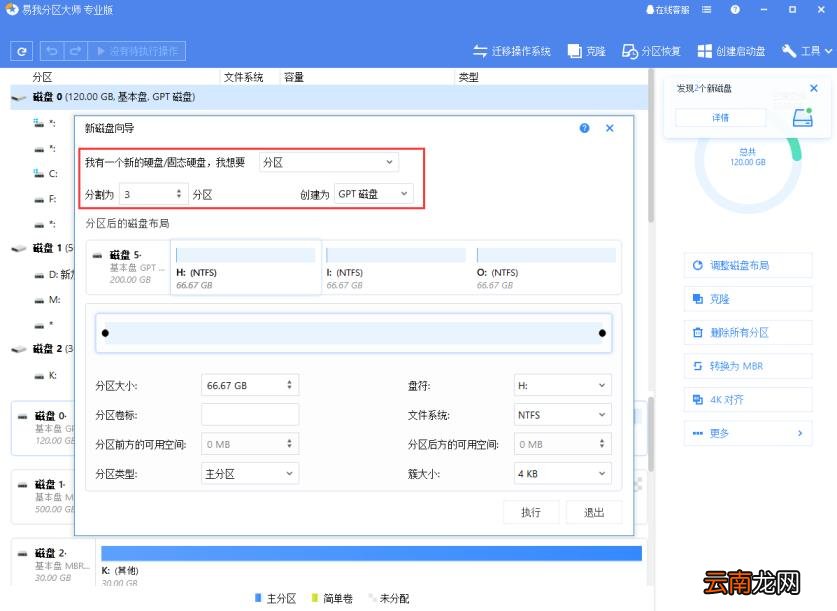Click 没有待执行操作 execute button
This screenshot has height=611, width=837.
coord(137,51)
